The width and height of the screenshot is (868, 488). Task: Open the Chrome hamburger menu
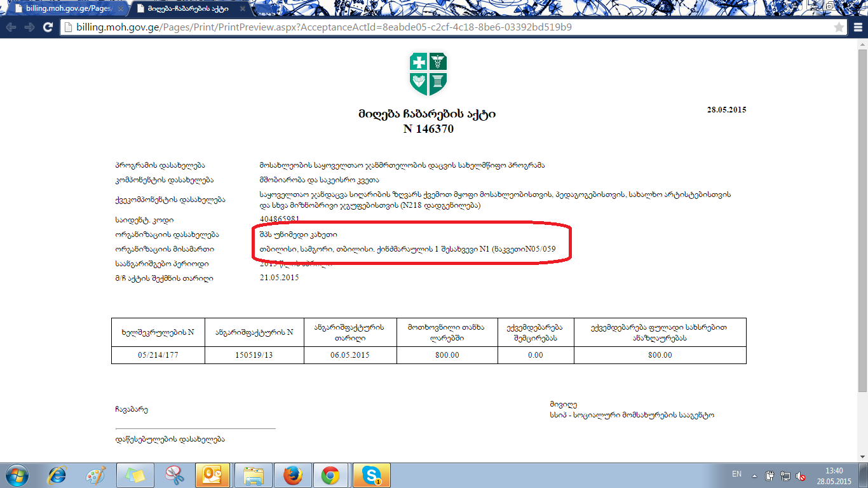pos(856,27)
